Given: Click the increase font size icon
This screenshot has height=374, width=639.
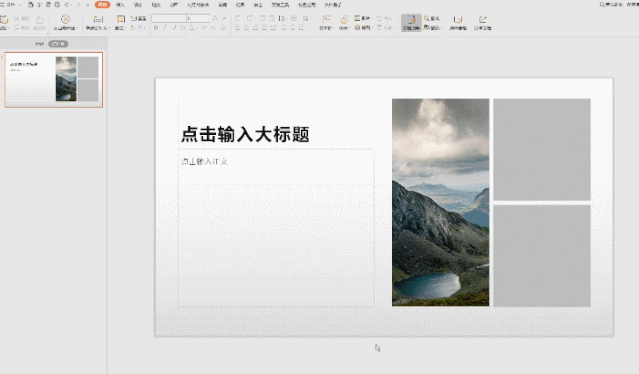Looking at the screenshot, I should coord(216,18).
